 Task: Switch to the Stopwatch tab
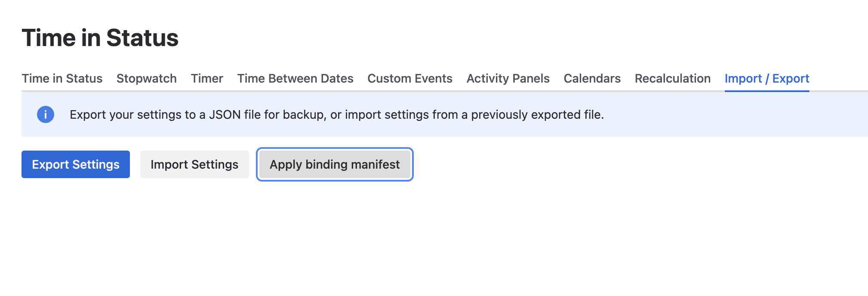(146, 78)
